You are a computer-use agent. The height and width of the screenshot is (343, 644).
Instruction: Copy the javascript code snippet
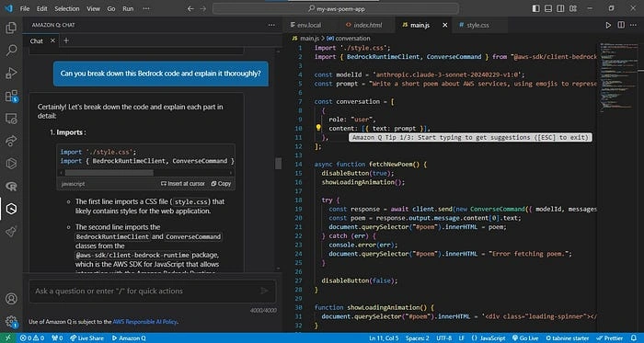221,184
